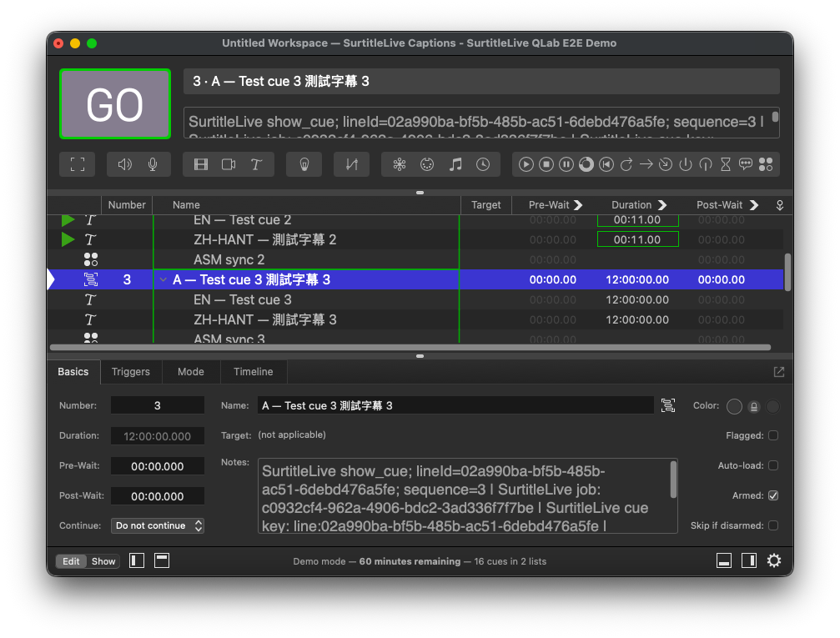Select the lock color circle swatch
Image resolution: width=840 pixels, height=638 pixels.
point(754,407)
